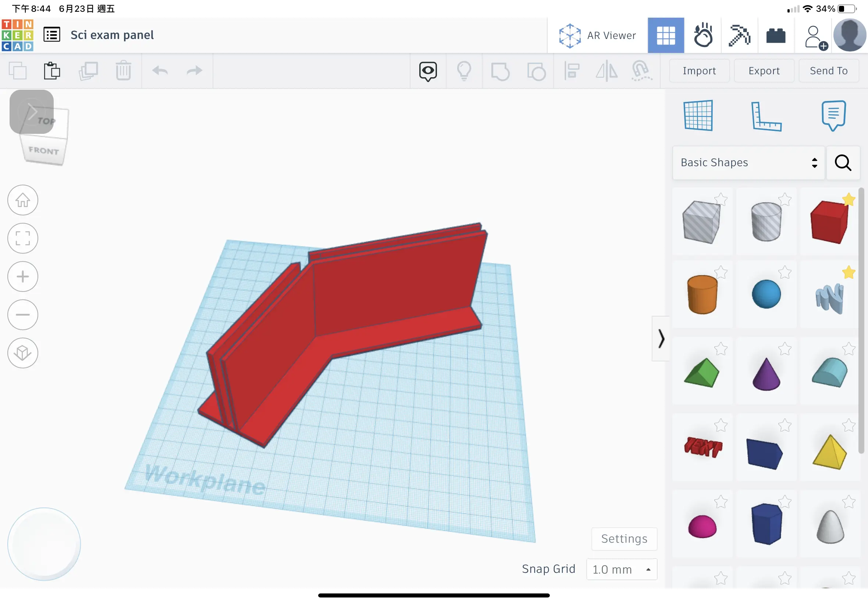Screen dimensions: 868x603
Task: Collapse the shapes panel chevron
Action: (x=661, y=339)
